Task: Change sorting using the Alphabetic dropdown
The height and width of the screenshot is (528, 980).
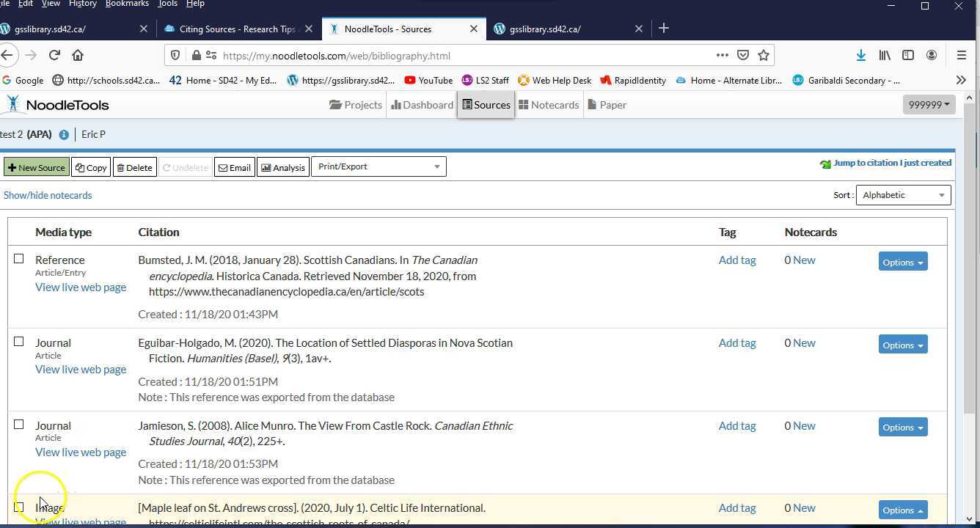Action: coord(903,194)
